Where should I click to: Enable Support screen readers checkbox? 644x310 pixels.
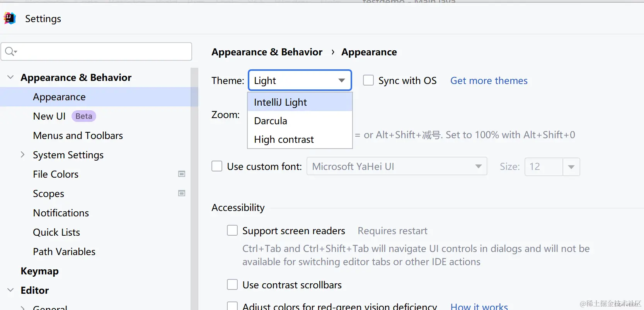tap(232, 231)
